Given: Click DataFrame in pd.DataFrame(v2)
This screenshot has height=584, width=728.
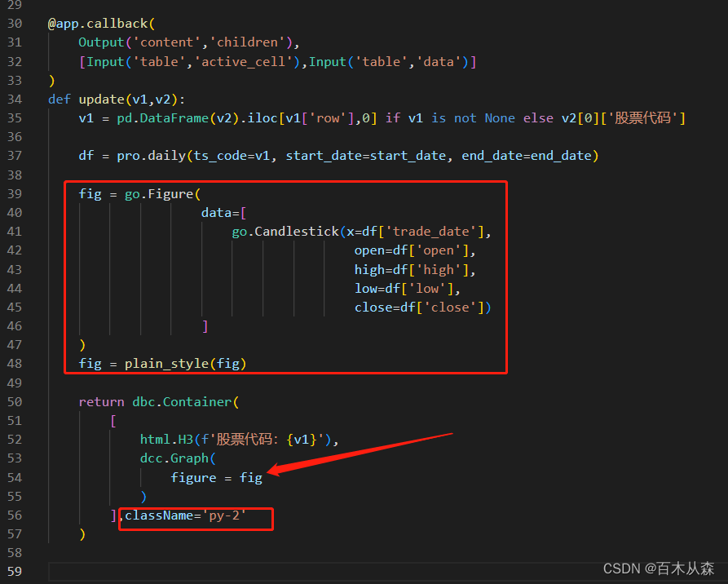Looking at the screenshot, I should (174, 118).
